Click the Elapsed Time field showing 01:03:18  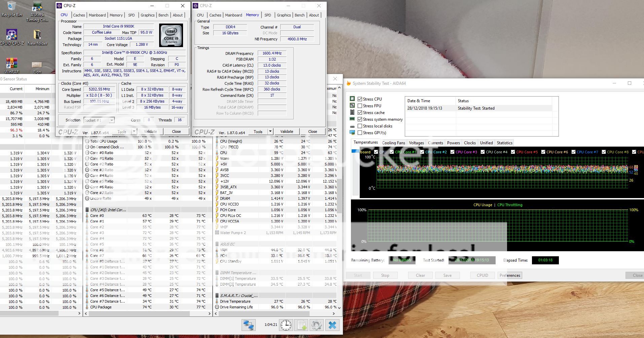click(545, 260)
